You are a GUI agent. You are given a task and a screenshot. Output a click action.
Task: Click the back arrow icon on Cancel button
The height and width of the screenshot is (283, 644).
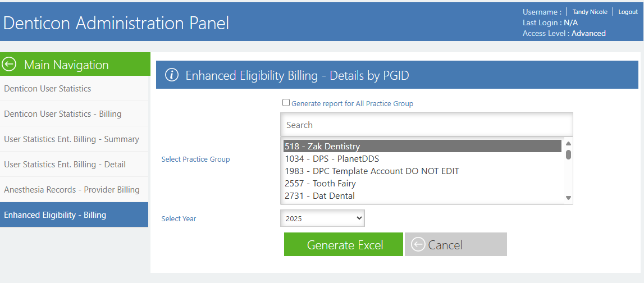point(418,245)
